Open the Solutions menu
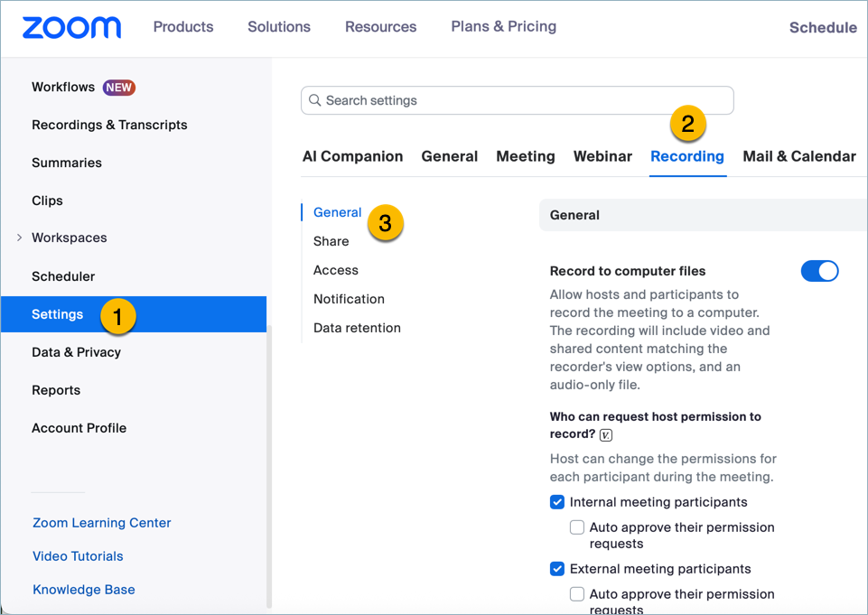 pos(279,26)
